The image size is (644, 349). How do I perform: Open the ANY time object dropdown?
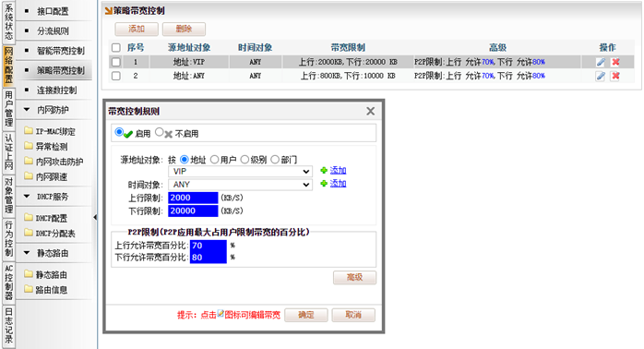click(x=240, y=185)
